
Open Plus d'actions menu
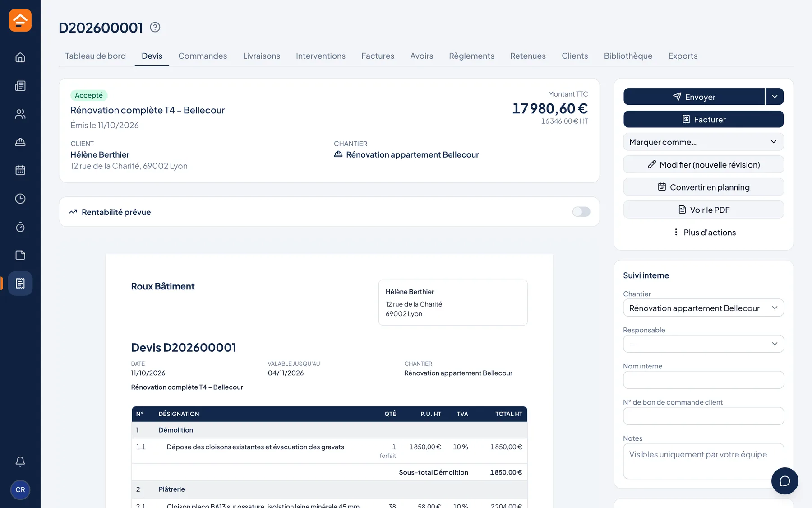(703, 232)
